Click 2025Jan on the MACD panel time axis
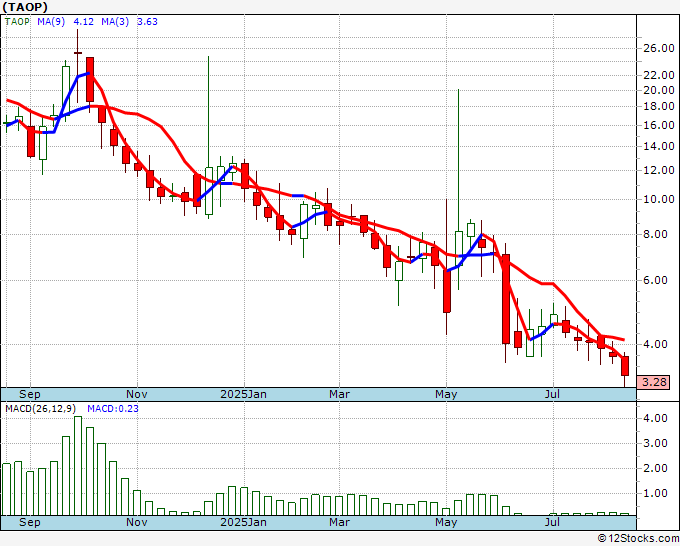The image size is (680, 546). [243, 522]
